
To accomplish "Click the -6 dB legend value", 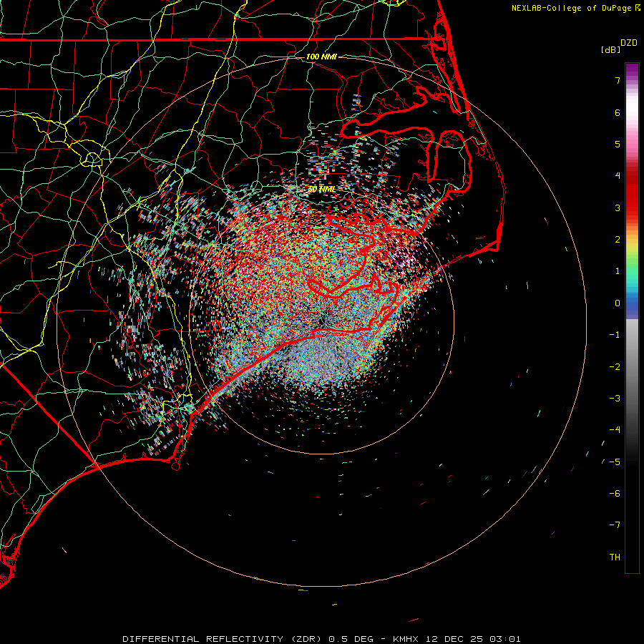I will tap(615, 494).
